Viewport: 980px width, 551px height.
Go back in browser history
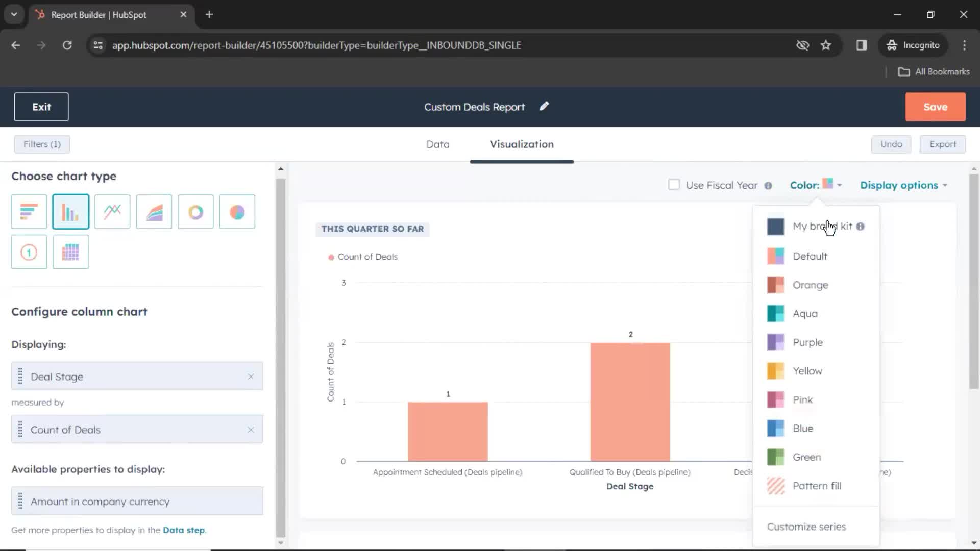16,45
